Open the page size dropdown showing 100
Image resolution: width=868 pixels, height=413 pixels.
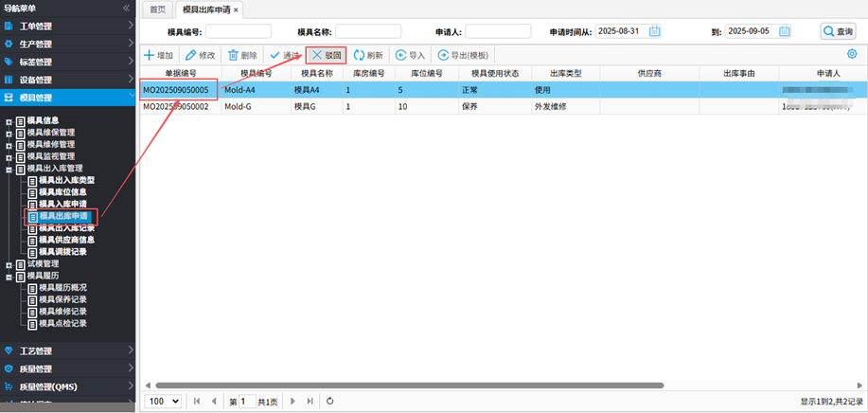pyautogui.click(x=163, y=402)
